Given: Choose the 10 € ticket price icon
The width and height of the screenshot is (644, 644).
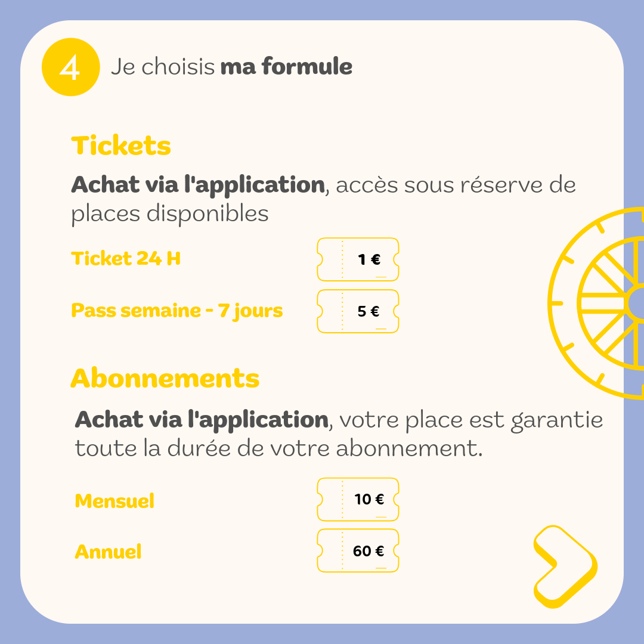Looking at the screenshot, I should click(x=358, y=499).
